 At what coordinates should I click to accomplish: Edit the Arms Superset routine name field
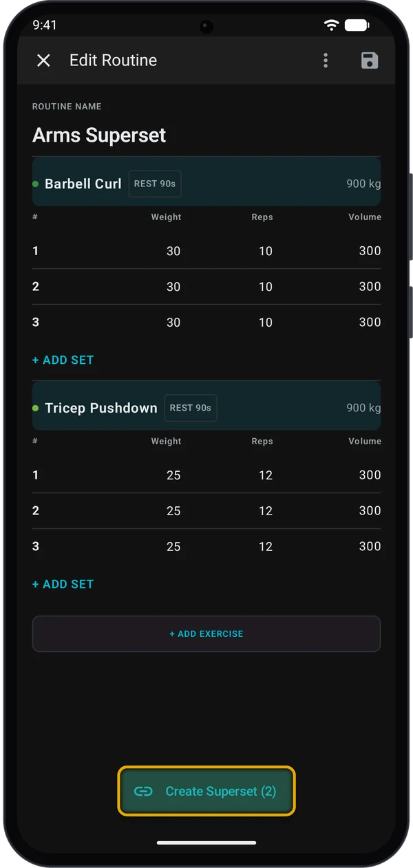click(206, 135)
